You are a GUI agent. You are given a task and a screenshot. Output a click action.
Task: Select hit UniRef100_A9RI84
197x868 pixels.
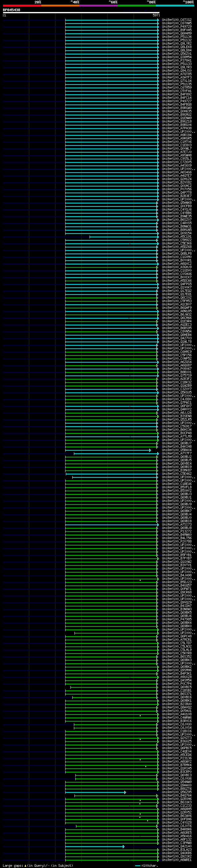(x=176, y=135)
